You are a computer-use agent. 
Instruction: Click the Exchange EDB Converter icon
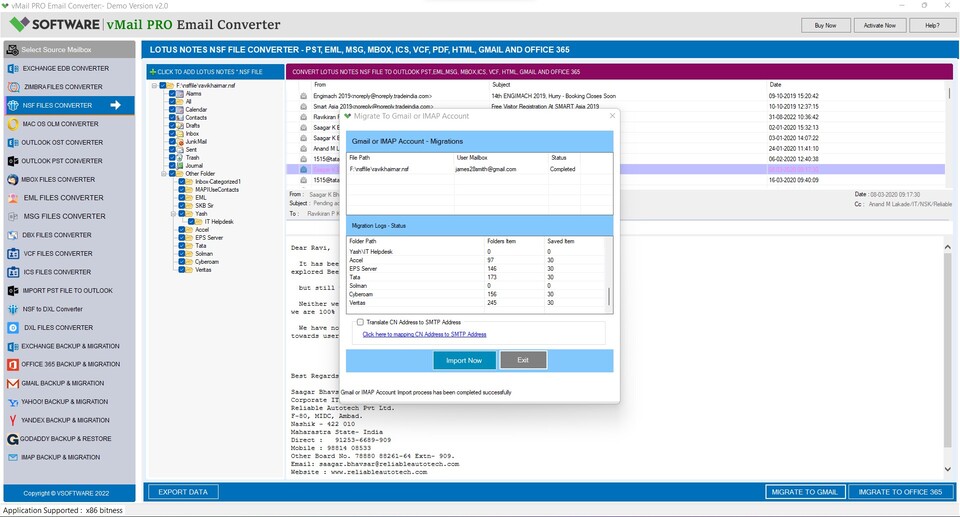(13, 69)
